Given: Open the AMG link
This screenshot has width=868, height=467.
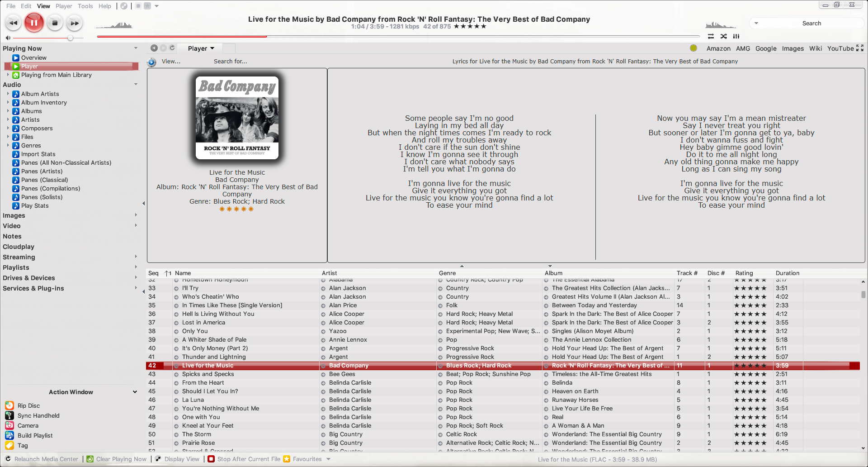Looking at the screenshot, I should coord(743,48).
